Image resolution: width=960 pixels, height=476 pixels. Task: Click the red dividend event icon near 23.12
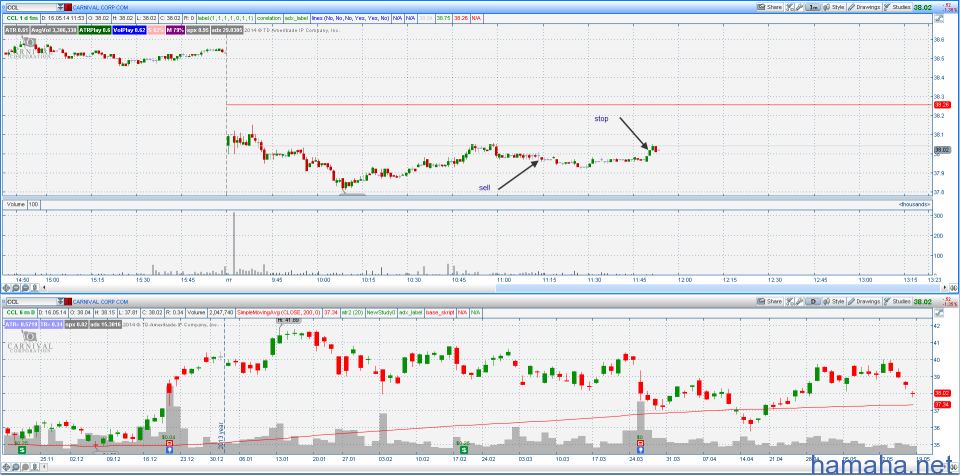click(x=170, y=443)
